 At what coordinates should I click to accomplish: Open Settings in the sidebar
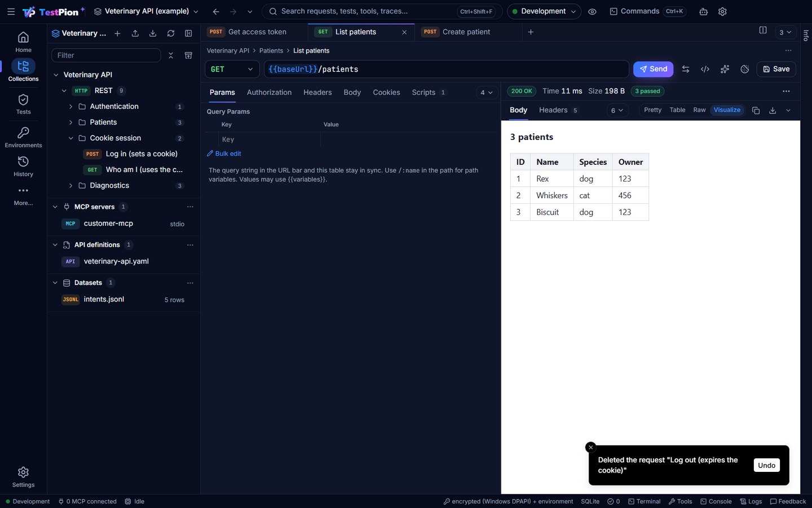(23, 477)
